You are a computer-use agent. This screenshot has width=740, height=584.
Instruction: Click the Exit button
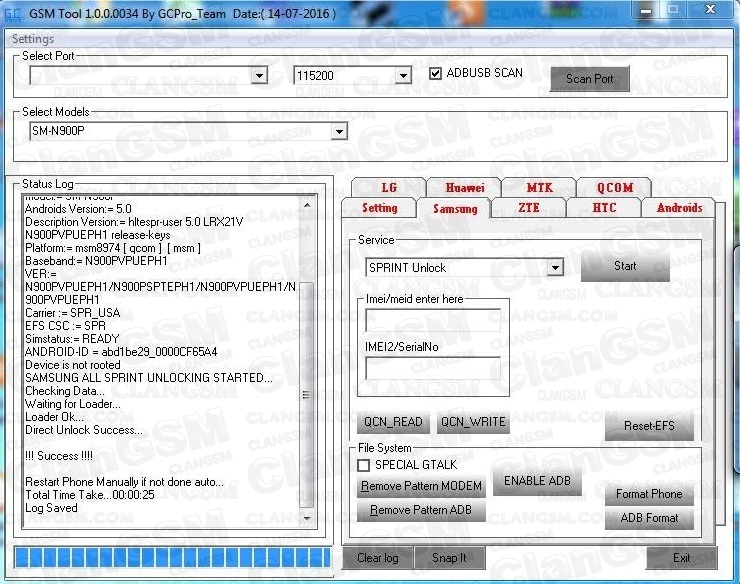(x=681, y=558)
